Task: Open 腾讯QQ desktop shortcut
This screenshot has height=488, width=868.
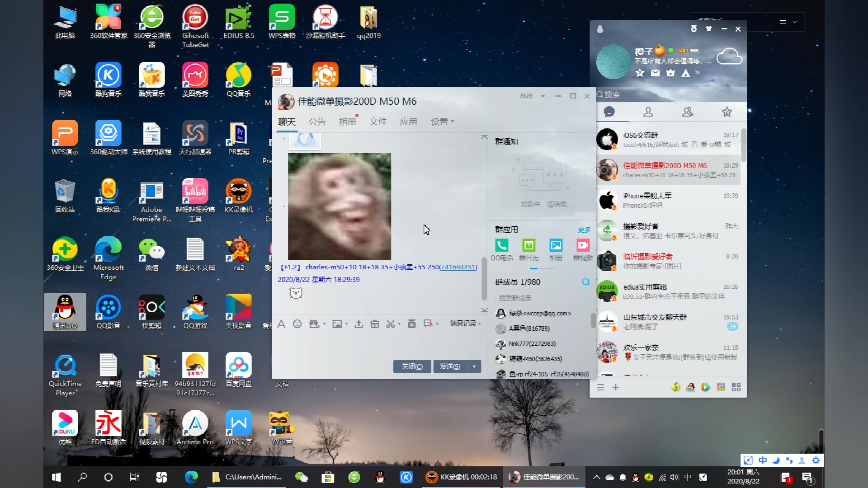Action: tap(65, 312)
